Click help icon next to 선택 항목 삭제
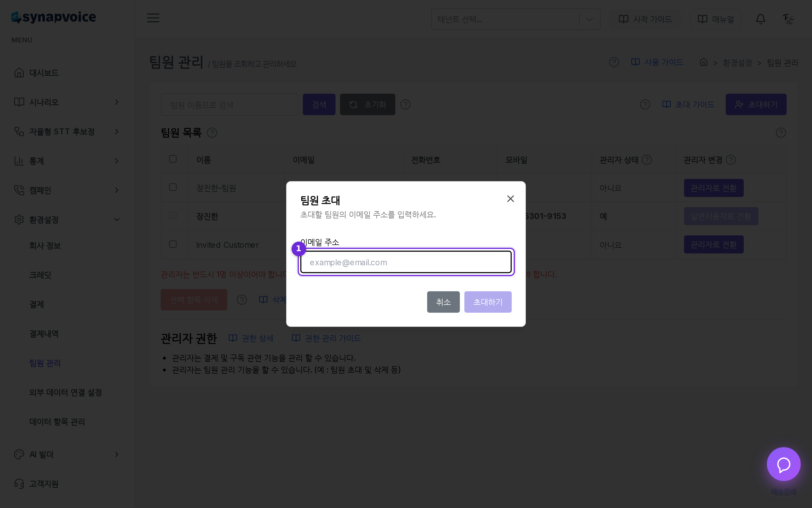The height and width of the screenshot is (508, 812). (x=242, y=300)
